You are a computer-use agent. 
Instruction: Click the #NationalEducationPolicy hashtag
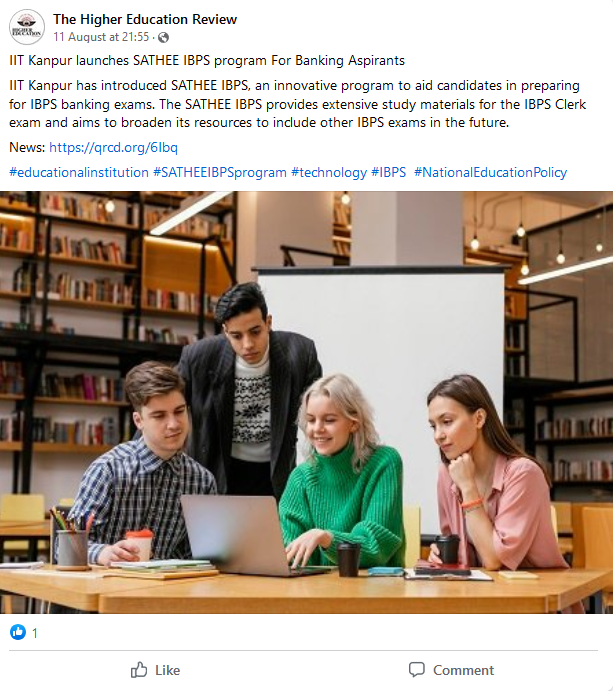[490, 172]
